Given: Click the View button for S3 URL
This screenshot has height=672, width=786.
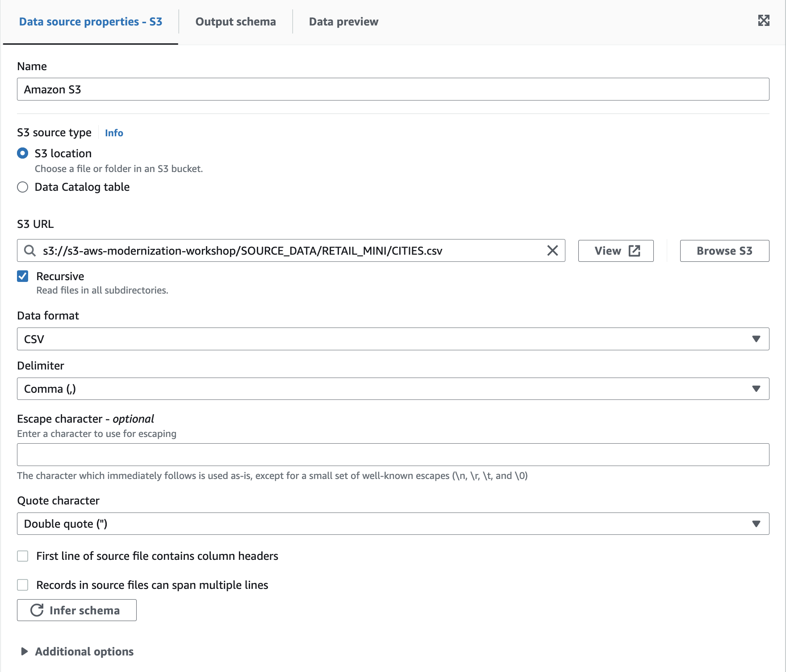Looking at the screenshot, I should (616, 251).
